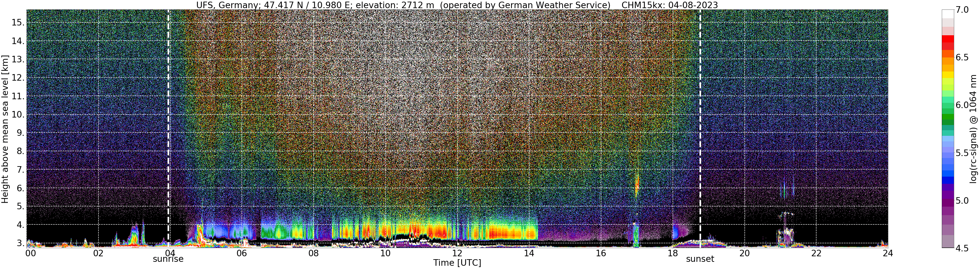
Task: Click the "12" tick on the time axis
Action: pyautogui.click(x=457, y=253)
